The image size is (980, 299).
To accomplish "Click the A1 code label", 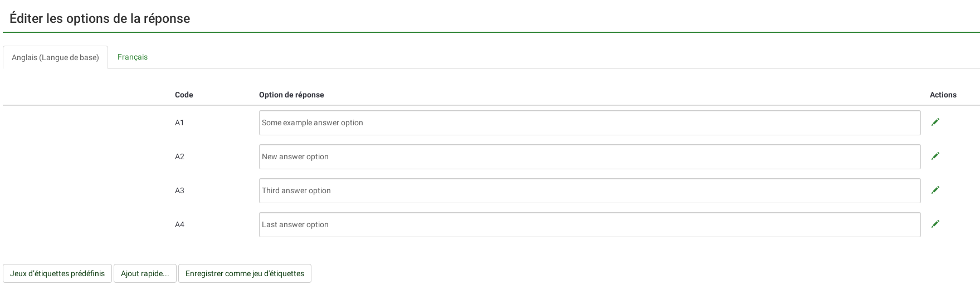I will coord(179,122).
